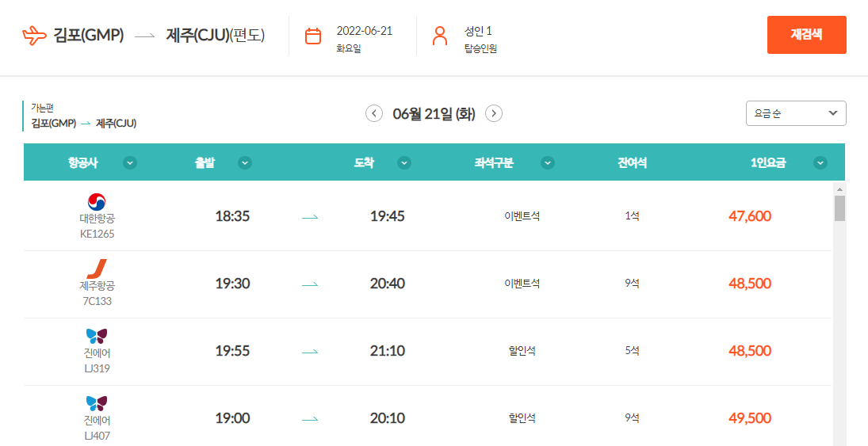Click the Jin Air logo for LJ319

(x=97, y=336)
